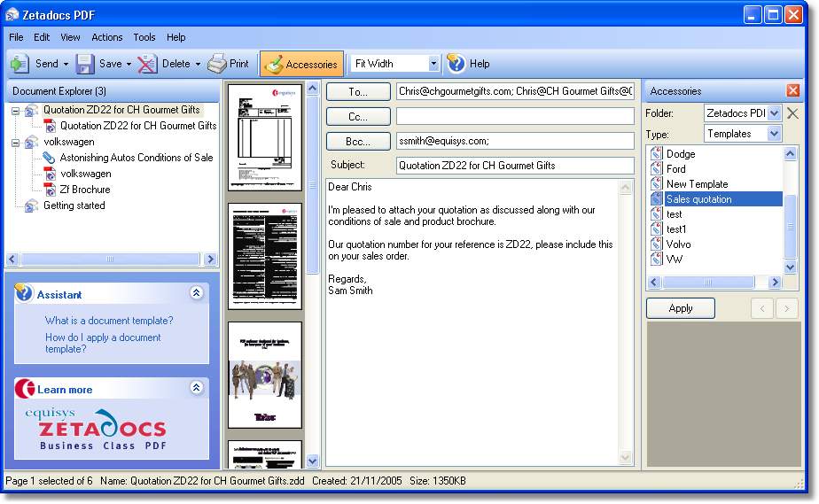
Task: Click the Save floppy disk icon
Action: 84,64
